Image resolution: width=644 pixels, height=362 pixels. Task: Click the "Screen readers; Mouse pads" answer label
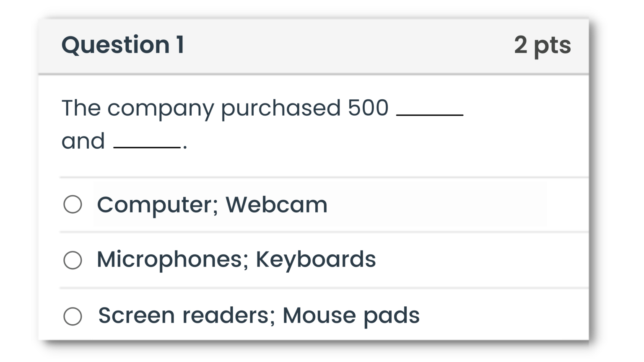click(x=259, y=315)
